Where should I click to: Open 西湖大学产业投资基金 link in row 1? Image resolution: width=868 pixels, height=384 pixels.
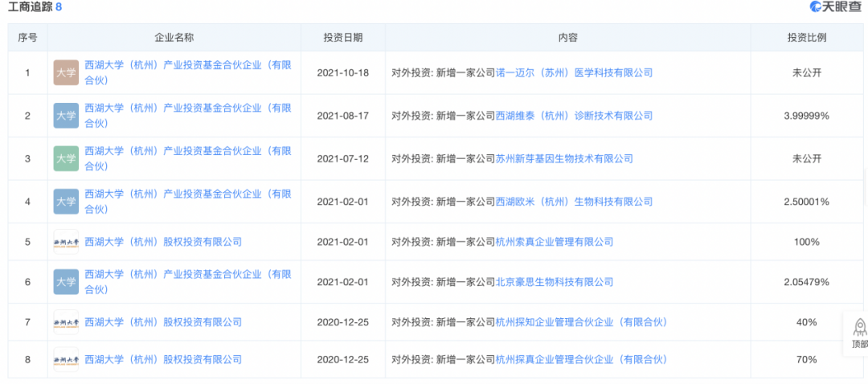click(187, 72)
